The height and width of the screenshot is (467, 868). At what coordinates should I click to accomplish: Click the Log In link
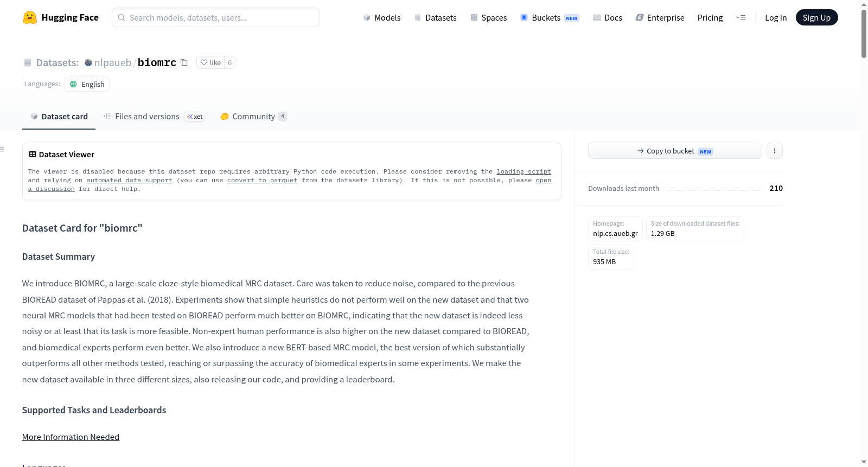tap(776, 17)
